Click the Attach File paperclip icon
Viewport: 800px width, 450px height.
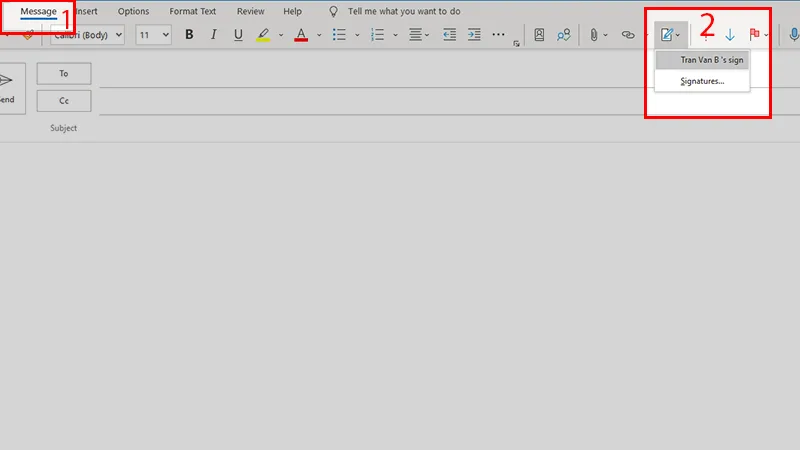click(593, 35)
